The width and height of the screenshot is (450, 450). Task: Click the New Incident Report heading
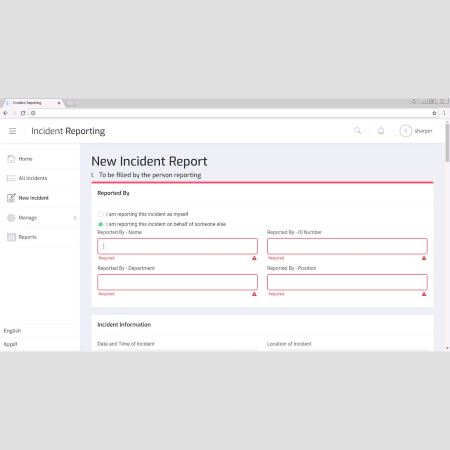pyautogui.click(x=149, y=161)
